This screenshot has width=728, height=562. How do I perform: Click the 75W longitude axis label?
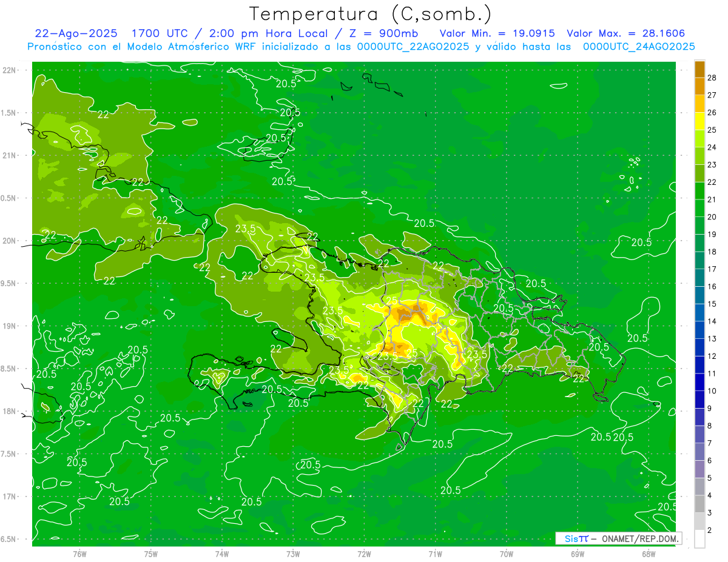pyautogui.click(x=150, y=554)
